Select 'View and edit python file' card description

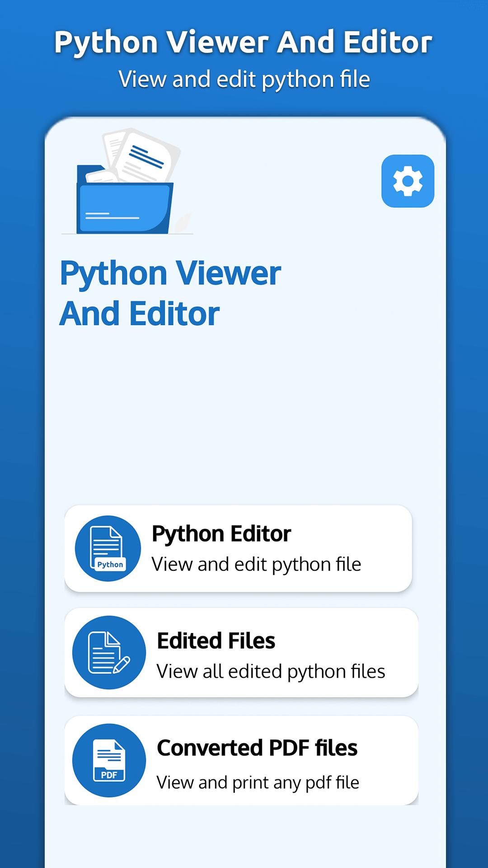(256, 564)
